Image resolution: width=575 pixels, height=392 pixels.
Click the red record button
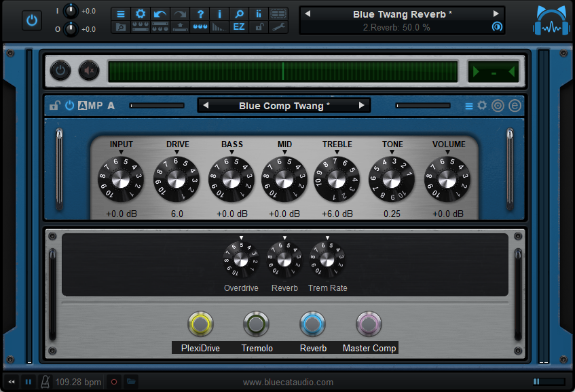[x=114, y=382]
